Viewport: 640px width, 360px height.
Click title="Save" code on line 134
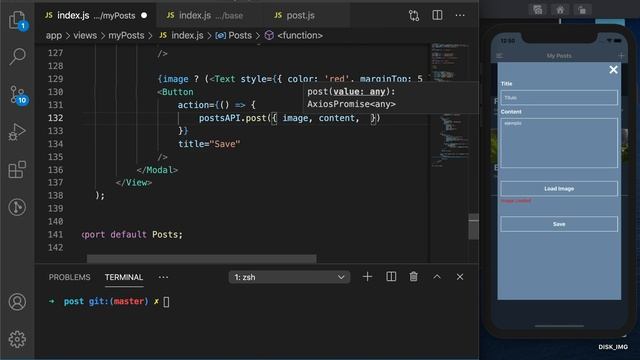pos(209,144)
